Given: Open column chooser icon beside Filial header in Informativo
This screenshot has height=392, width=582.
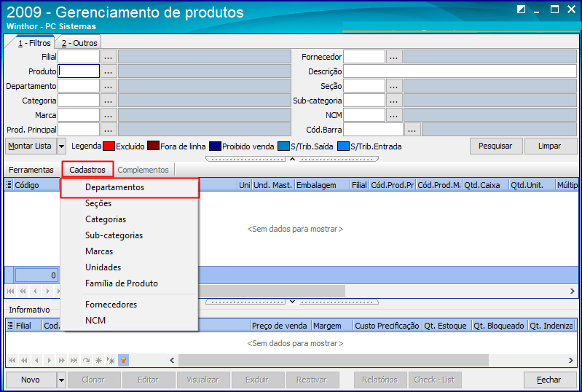Looking at the screenshot, I should [x=10, y=326].
